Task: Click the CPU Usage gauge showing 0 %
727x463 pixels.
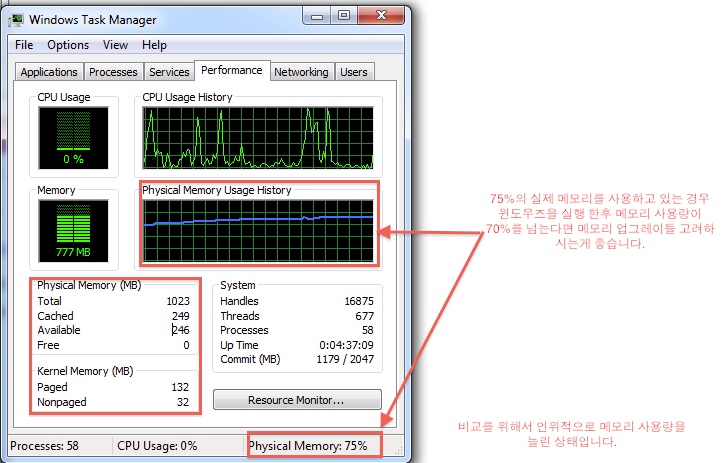Action: (73, 138)
